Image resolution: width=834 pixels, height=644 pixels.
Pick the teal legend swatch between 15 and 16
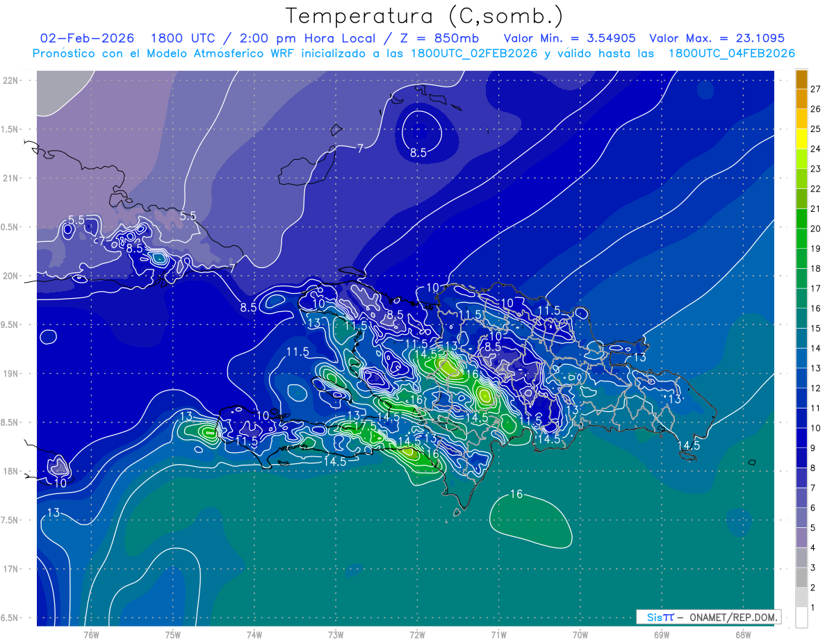[x=801, y=318]
